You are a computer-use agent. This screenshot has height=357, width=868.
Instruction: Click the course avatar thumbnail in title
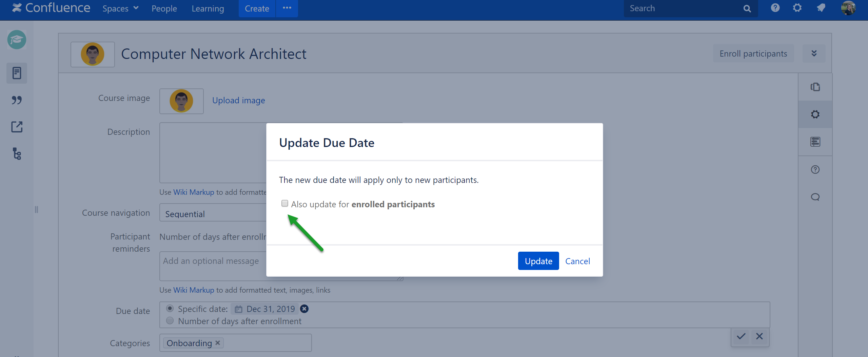tap(93, 54)
